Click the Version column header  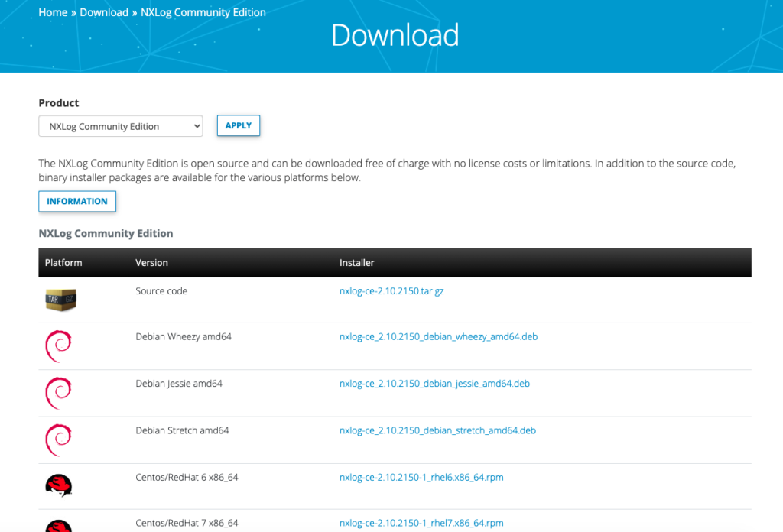click(152, 262)
